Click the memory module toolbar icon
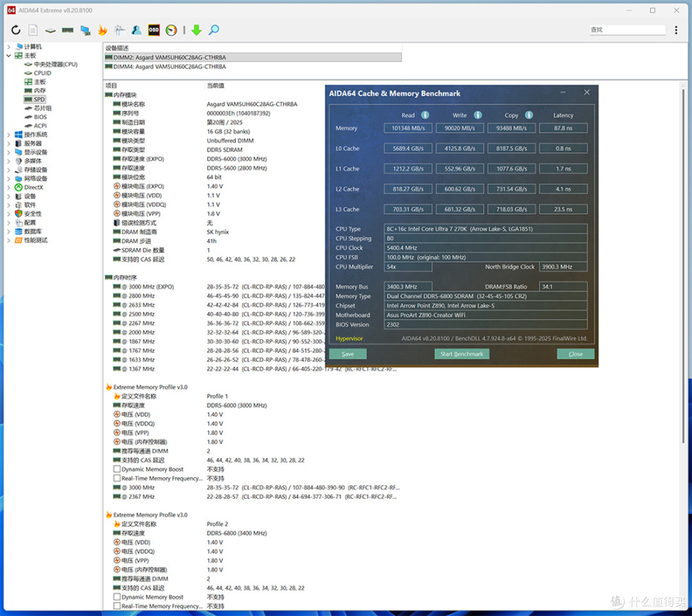This screenshot has width=692, height=616. (x=67, y=30)
